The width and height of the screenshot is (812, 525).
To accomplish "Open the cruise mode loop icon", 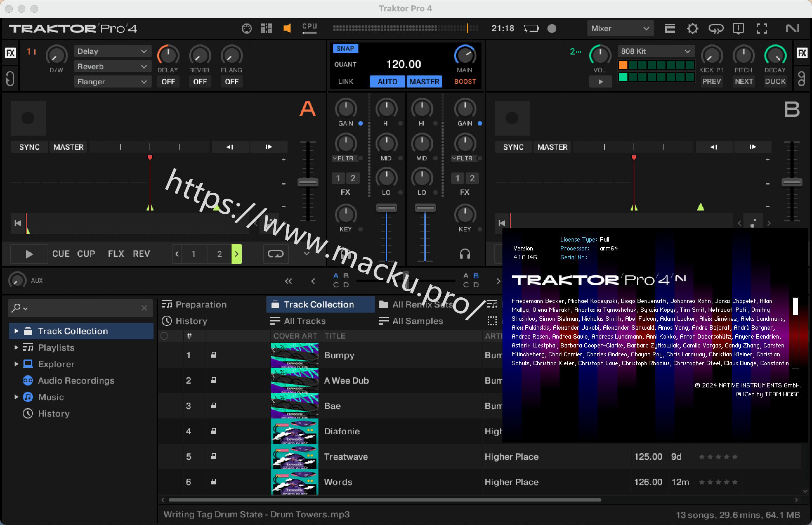I will [x=716, y=29].
